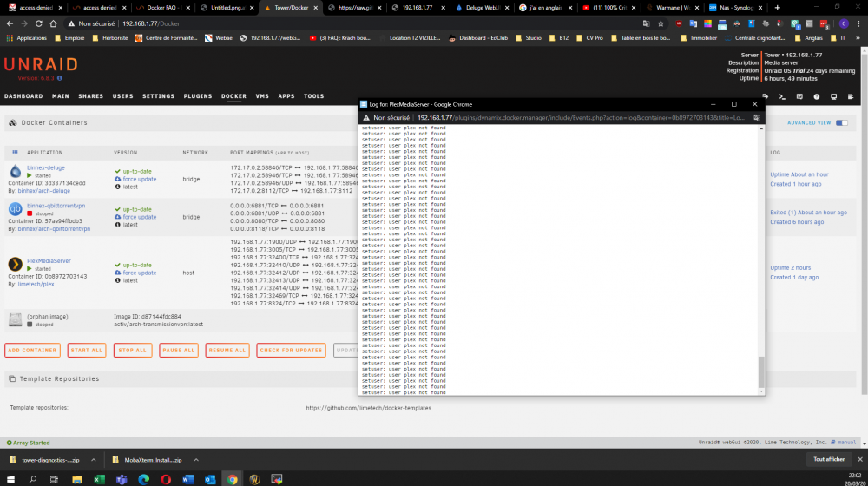Go to Chrome home page icon
The image size is (868, 486).
(x=53, y=23)
